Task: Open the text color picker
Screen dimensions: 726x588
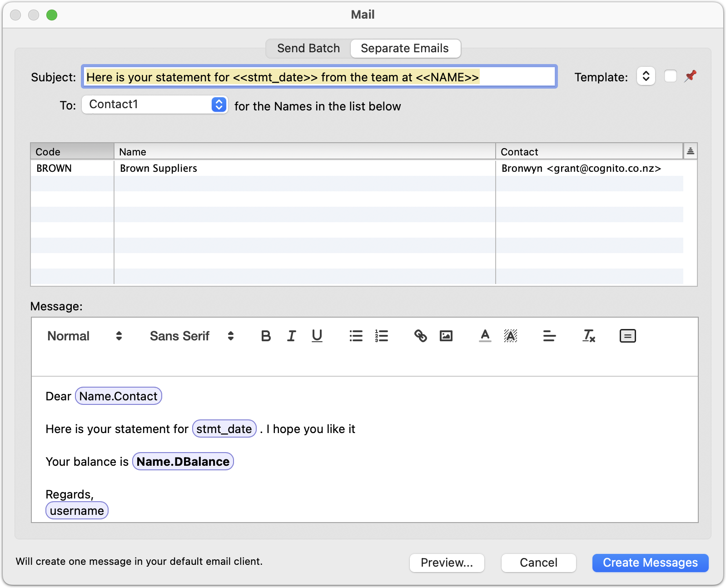Action: [485, 336]
